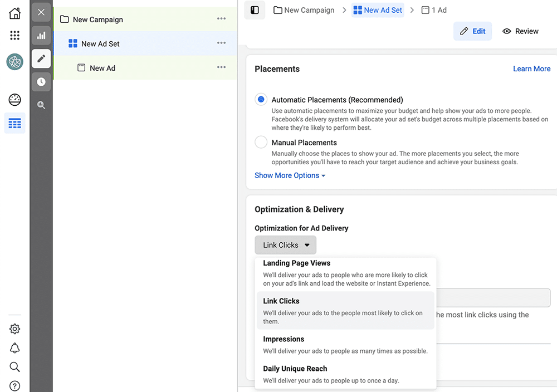
Task: Open the New Campaign three-dot menu
Action: pos(222,19)
